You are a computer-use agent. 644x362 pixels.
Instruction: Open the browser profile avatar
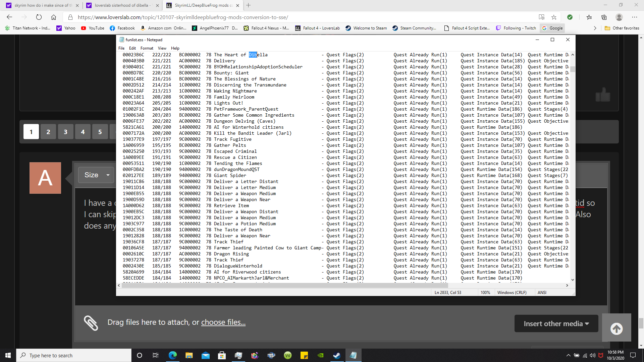619,17
